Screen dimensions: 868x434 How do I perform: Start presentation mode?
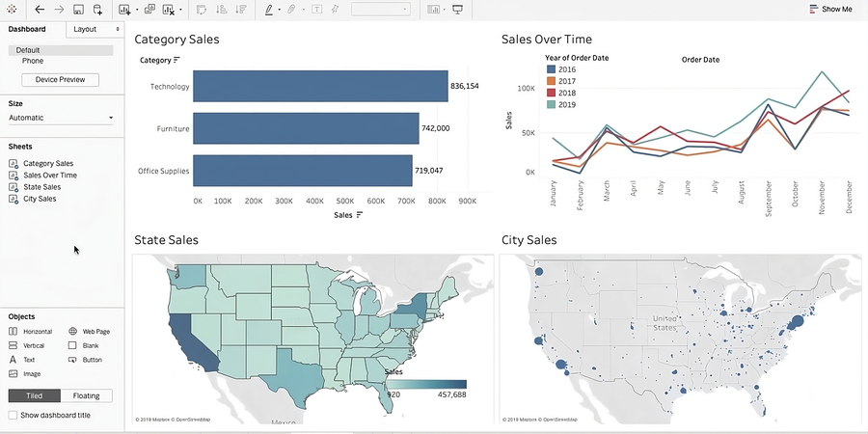coord(457,10)
